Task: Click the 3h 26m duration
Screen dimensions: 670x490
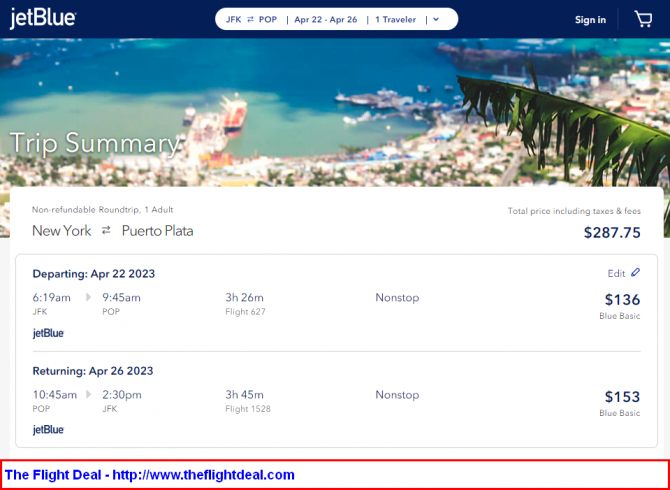Action: tap(244, 297)
